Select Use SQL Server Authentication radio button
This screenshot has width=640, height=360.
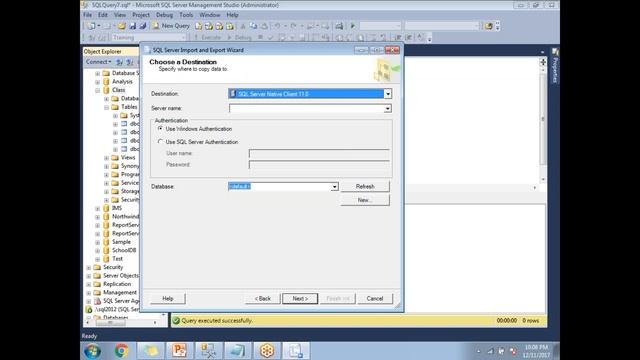(x=160, y=142)
